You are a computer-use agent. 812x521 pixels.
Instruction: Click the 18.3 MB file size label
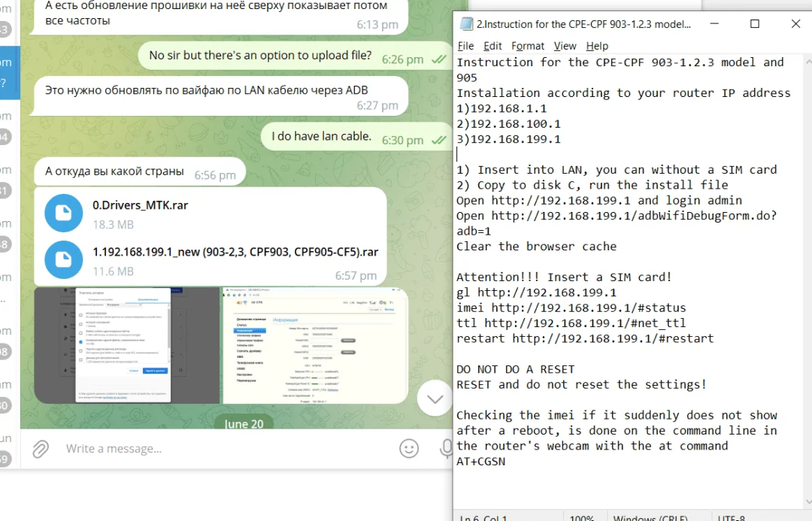tap(114, 225)
